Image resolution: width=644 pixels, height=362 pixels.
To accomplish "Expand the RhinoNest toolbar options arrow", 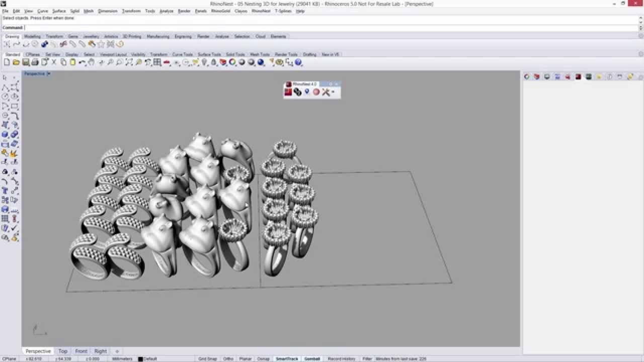I will point(333,92).
